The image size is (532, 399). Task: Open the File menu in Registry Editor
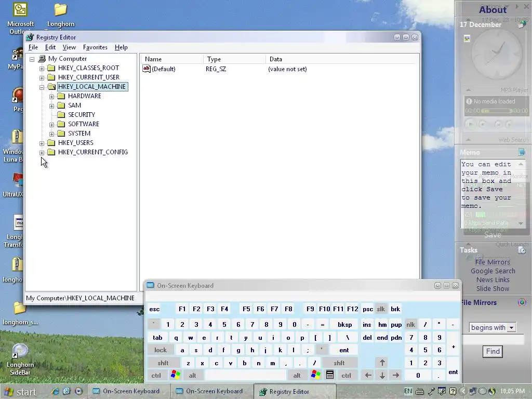point(33,47)
